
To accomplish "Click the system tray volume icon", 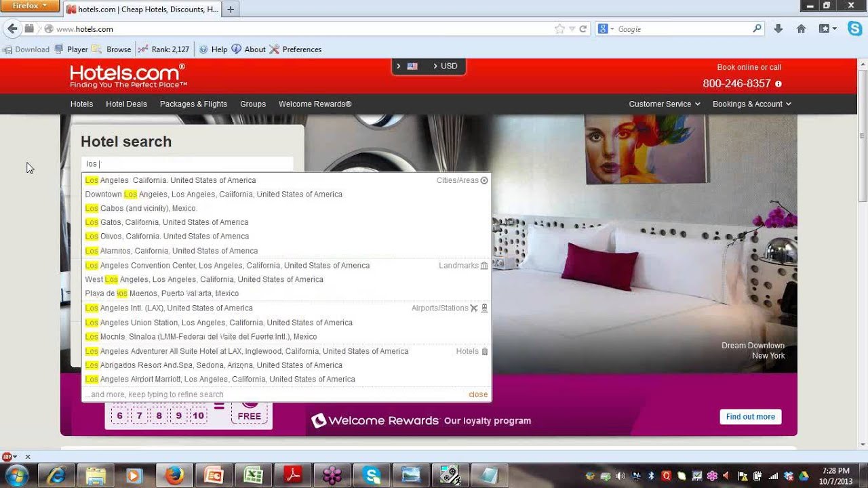I will [620, 476].
